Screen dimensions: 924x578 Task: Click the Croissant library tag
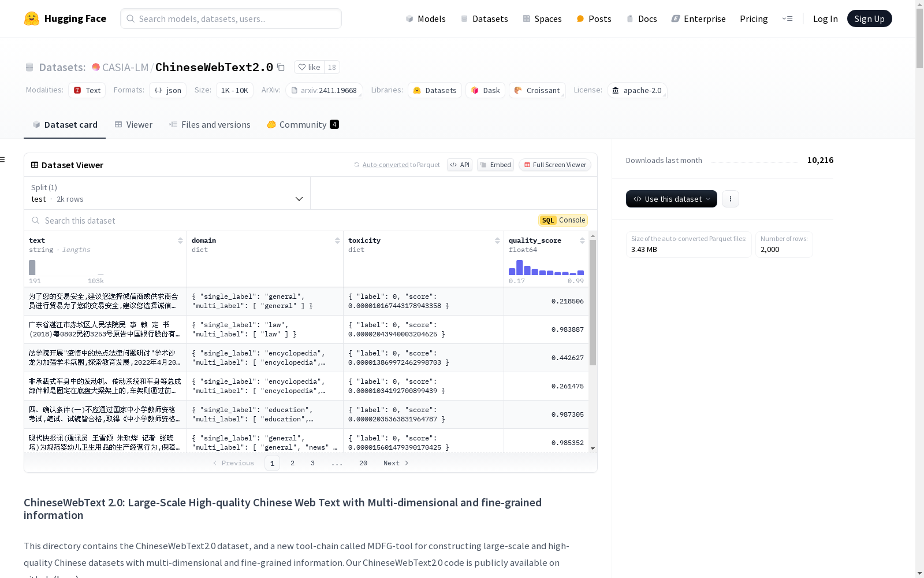[x=537, y=90]
